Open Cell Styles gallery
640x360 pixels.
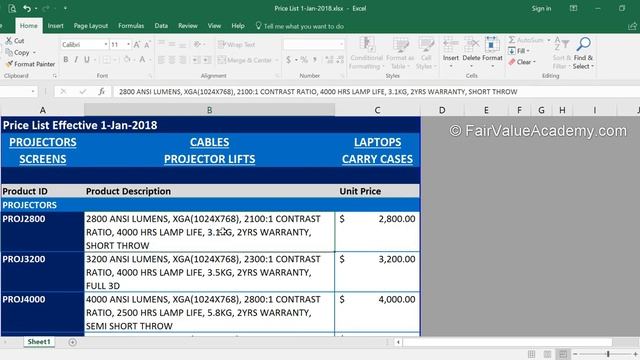click(426, 53)
